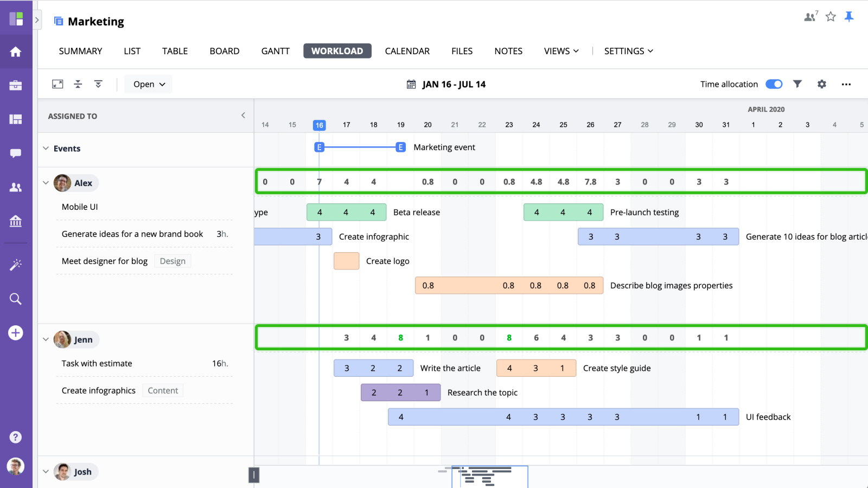This screenshot has height=488, width=868.
Task: Select the Pre-launch testing green bar
Action: coord(563,212)
